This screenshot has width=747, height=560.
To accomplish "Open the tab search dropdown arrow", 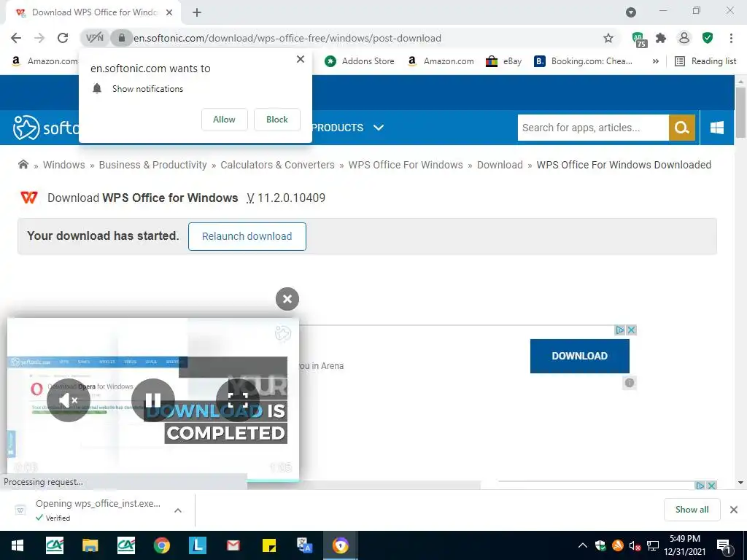I will 631,12.
